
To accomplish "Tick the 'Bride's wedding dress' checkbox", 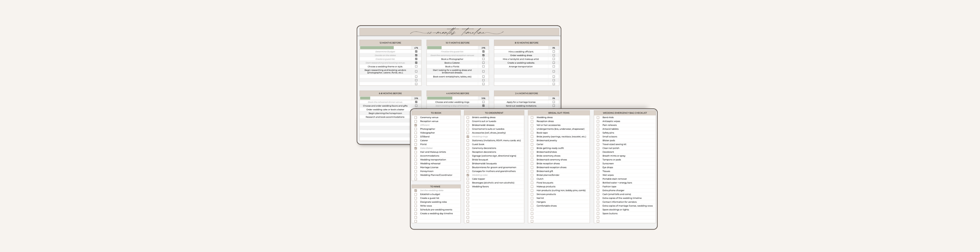I will (468, 117).
